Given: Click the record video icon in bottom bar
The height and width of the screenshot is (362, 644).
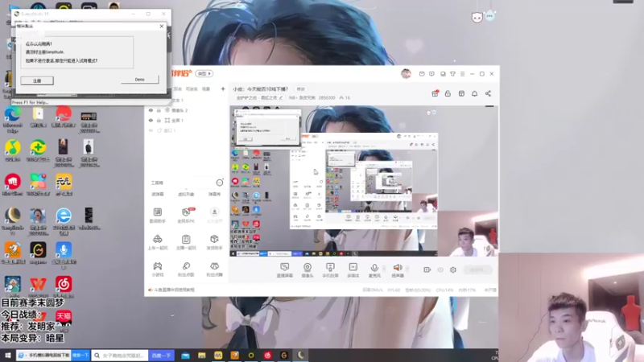Looking at the screenshot, I should [x=427, y=269].
